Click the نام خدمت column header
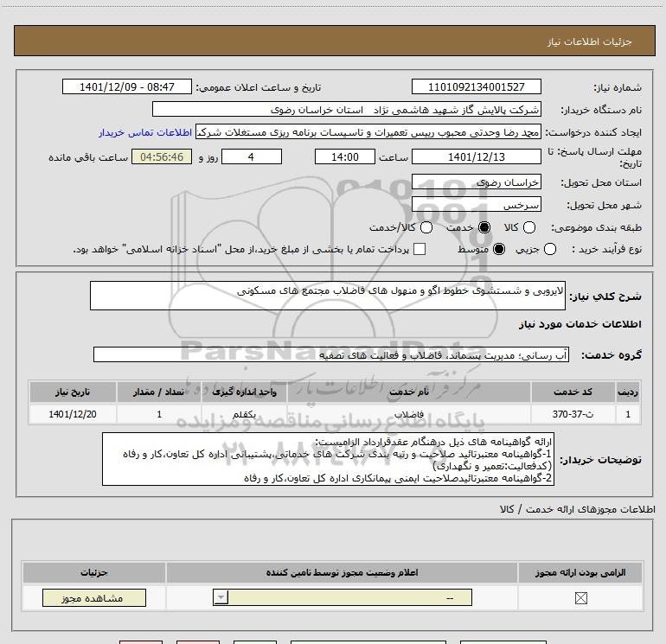Viewport: 666px width, 644px height. point(408,392)
